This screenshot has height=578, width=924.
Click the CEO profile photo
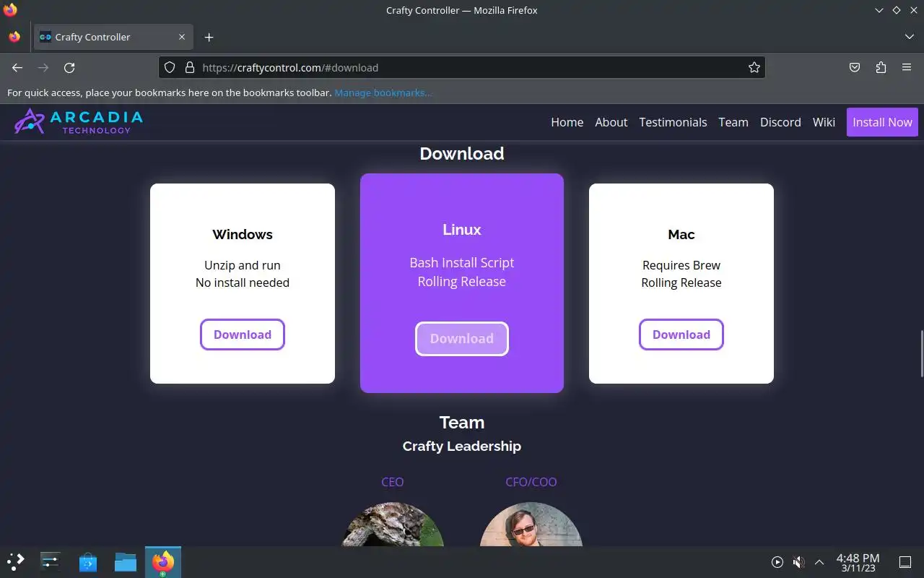point(392,524)
